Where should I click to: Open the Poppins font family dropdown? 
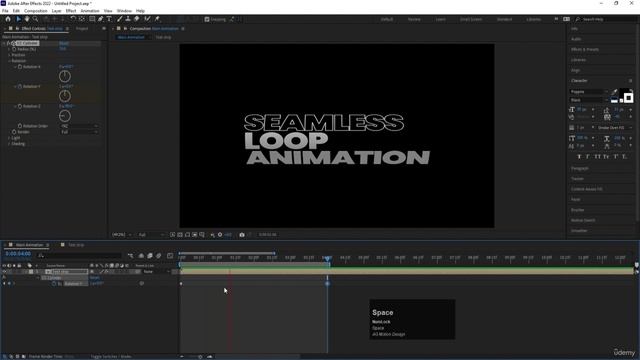589,92
